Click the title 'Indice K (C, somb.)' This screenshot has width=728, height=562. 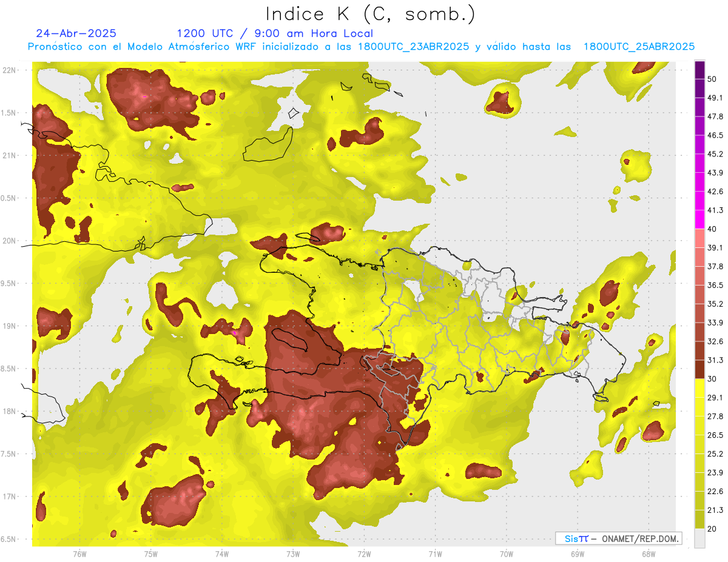pos(370,14)
